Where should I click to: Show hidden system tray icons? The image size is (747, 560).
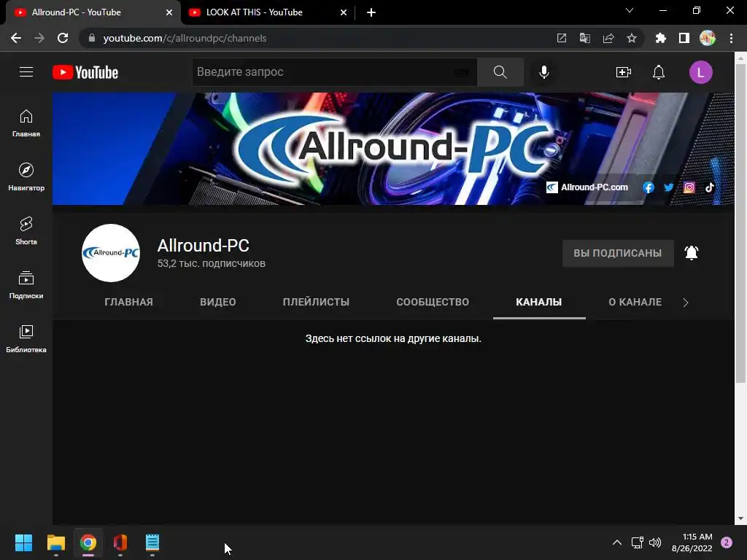click(x=617, y=542)
